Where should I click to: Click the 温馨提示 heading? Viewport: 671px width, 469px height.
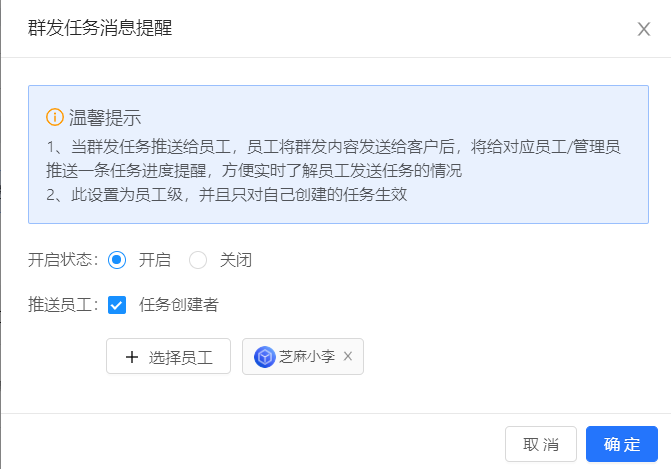point(105,117)
